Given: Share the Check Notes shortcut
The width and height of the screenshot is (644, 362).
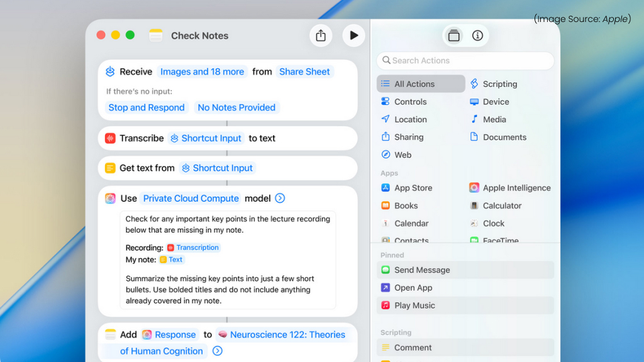Looking at the screenshot, I should coord(321,36).
